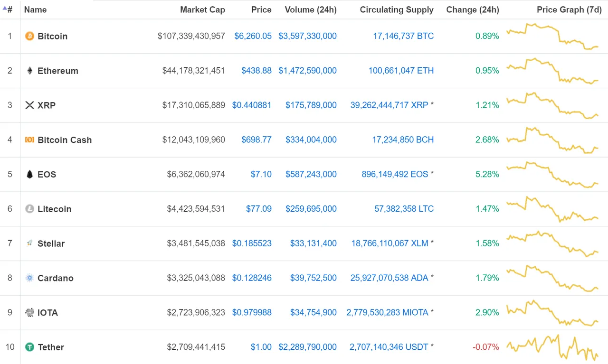Click Bitcoin market cap $107,339,430,957
The height and width of the screenshot is (364, 608).
[191, 36]
